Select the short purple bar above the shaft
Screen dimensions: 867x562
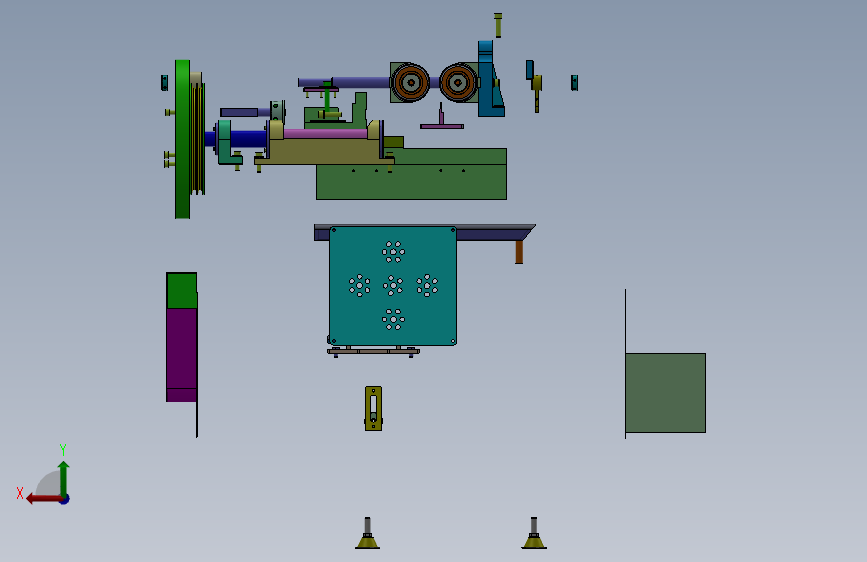(239, 112)
